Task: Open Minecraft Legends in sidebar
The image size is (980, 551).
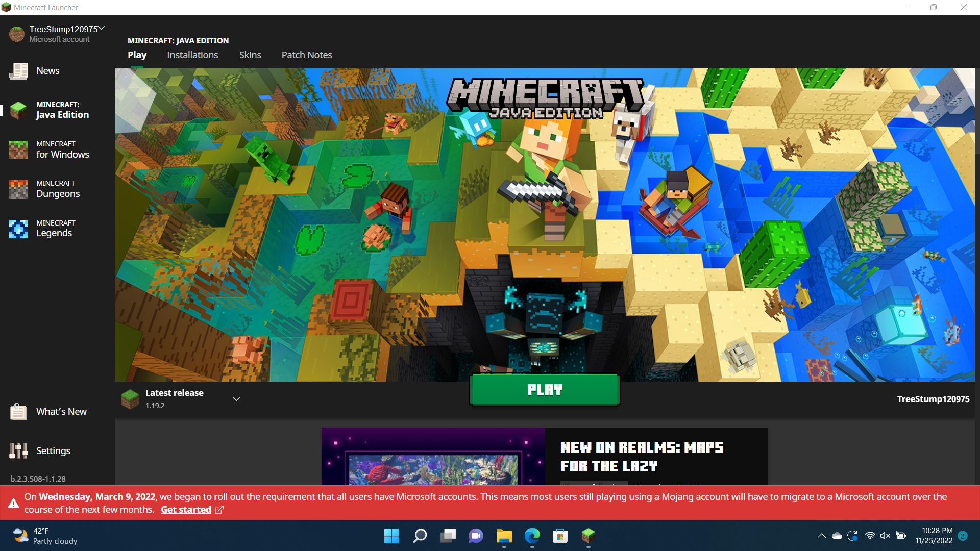Action: (56, 229)
